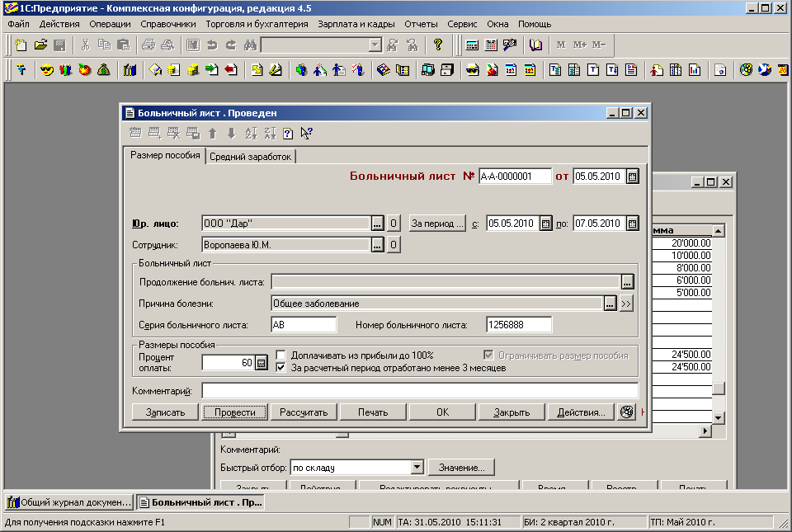Click the Серия больничного листа field 'АВ'
This screenshot has height=532, width=792.
304,324
